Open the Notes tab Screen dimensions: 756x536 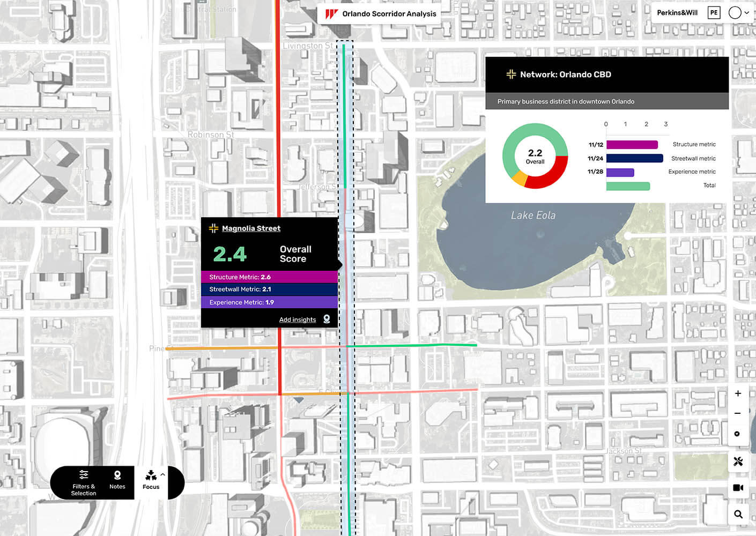117,480
